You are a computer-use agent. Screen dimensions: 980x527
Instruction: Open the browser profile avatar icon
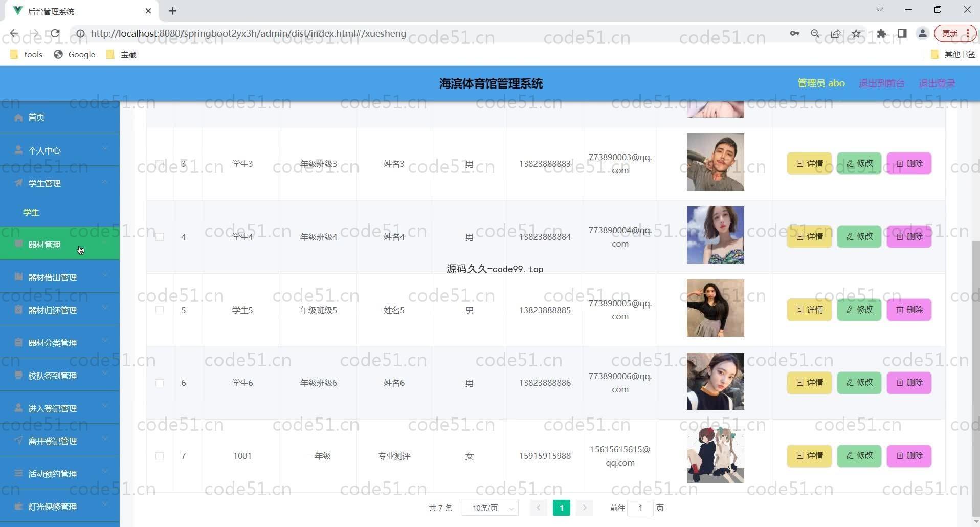click(x=923, y=34)
